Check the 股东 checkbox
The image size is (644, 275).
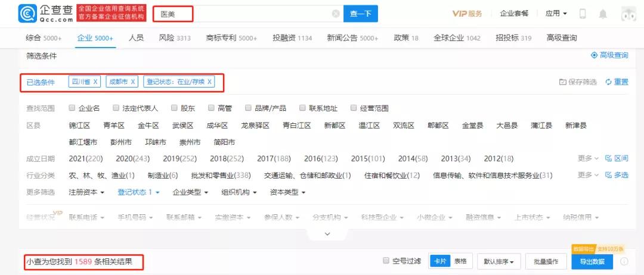pos(174,108)
